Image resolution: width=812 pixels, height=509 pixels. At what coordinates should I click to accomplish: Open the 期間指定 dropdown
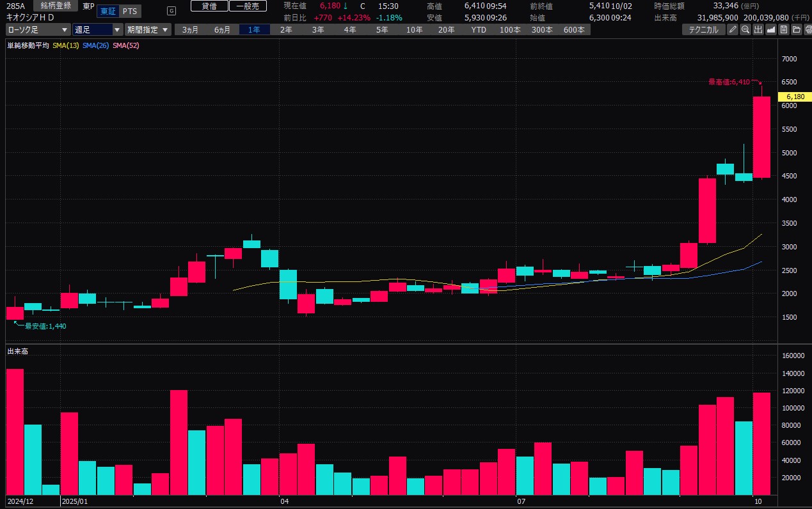pos(148,29)
